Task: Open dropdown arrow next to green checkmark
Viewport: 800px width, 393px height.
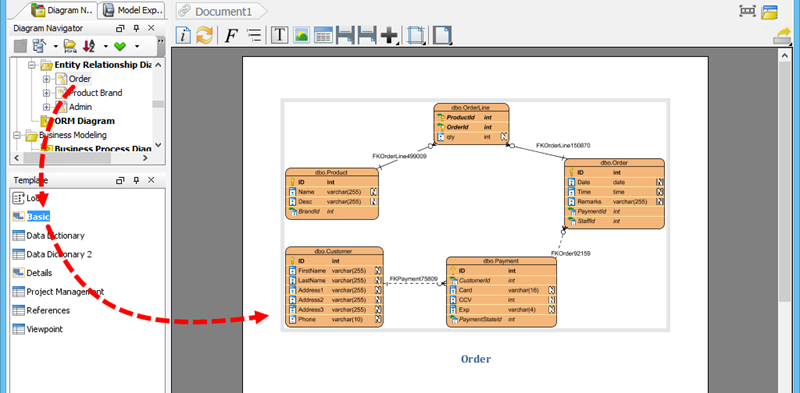Action: tap(137, 46)
